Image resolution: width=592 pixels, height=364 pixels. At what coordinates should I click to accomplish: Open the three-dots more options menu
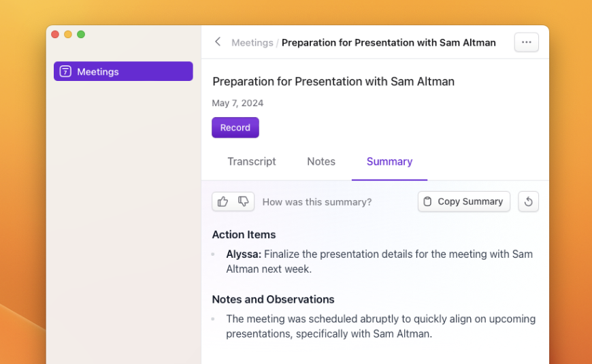click(x=526, y=42)
